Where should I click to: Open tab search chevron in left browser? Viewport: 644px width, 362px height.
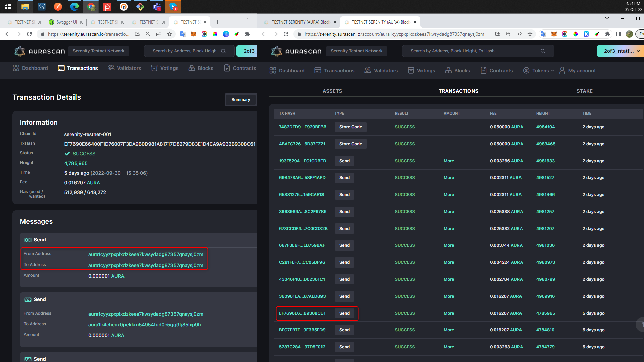[247, 19]
